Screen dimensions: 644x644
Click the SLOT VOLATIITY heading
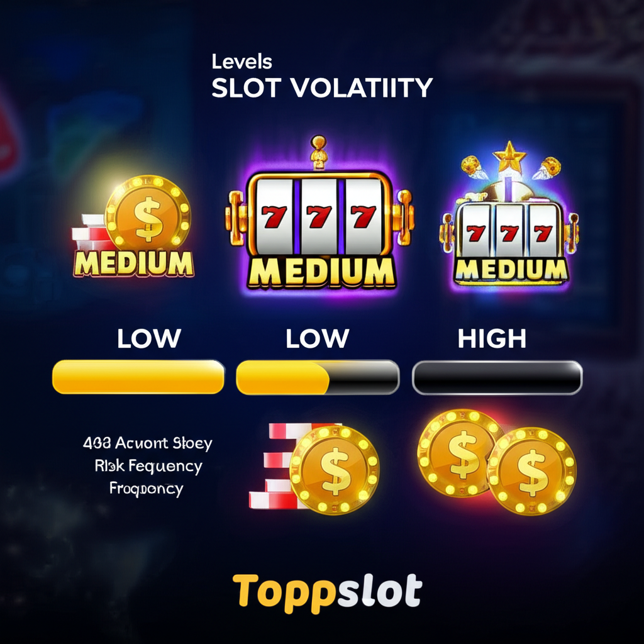(322, 87)
